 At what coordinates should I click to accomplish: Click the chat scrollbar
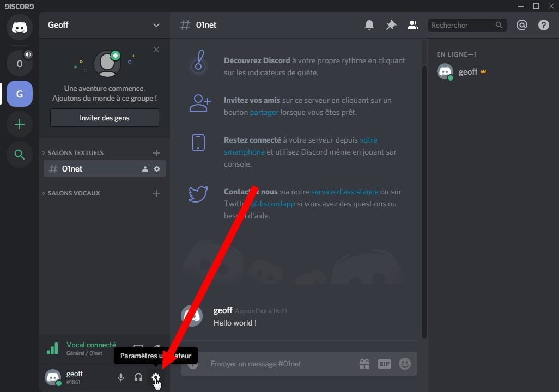pos(424,201)
